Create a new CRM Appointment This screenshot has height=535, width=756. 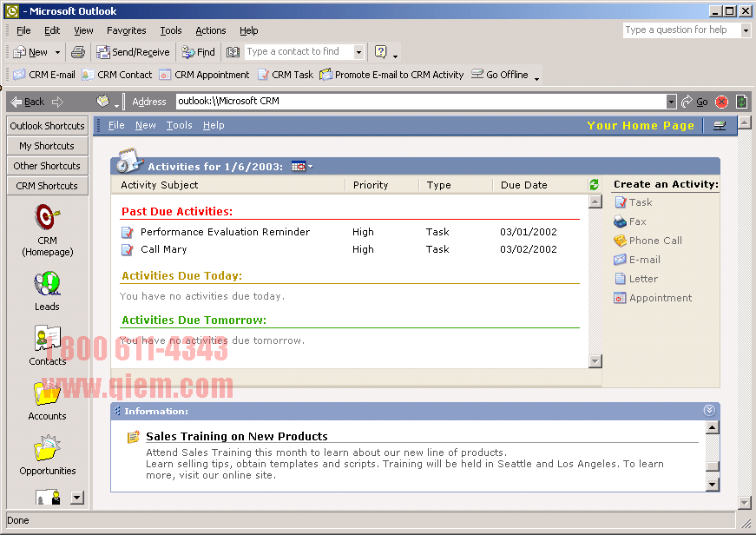coord(205,75)
